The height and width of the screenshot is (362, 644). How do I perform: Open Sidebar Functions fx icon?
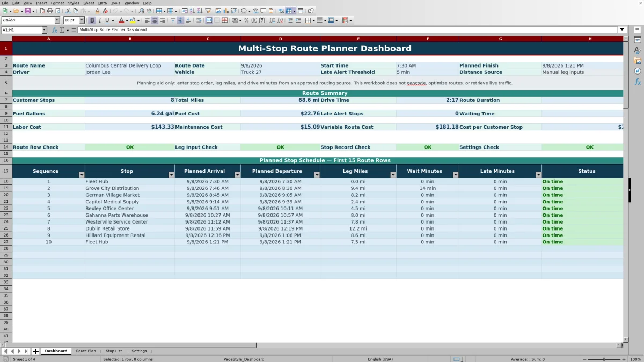point(638,82)
